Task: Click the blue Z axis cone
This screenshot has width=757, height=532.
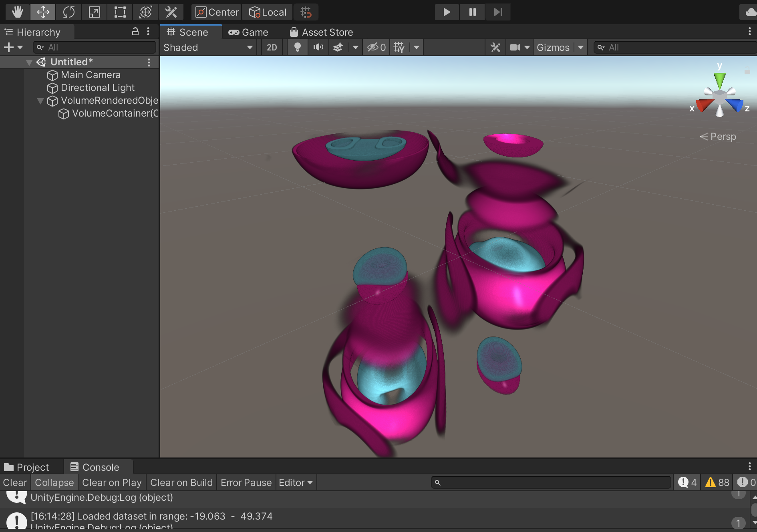Action: point(735,105)
